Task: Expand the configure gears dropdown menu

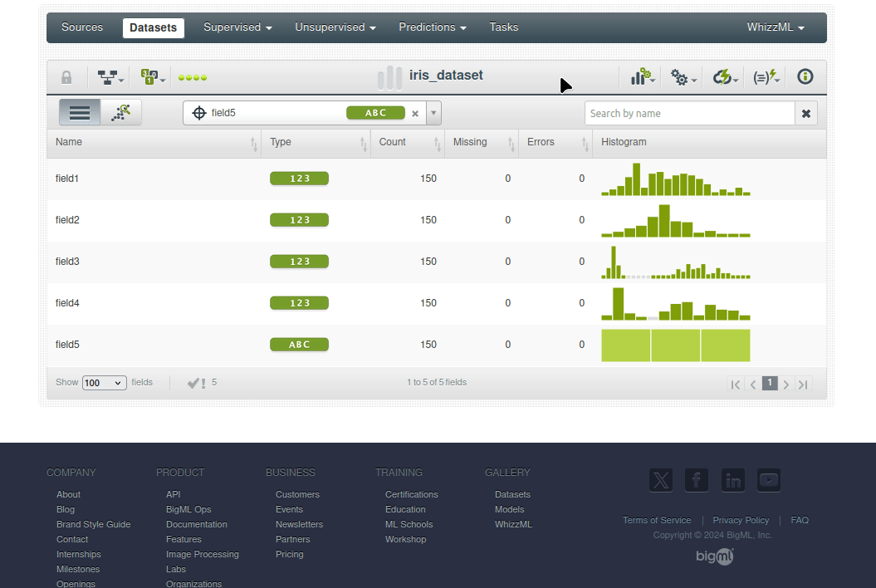Action: click(683, 78)
